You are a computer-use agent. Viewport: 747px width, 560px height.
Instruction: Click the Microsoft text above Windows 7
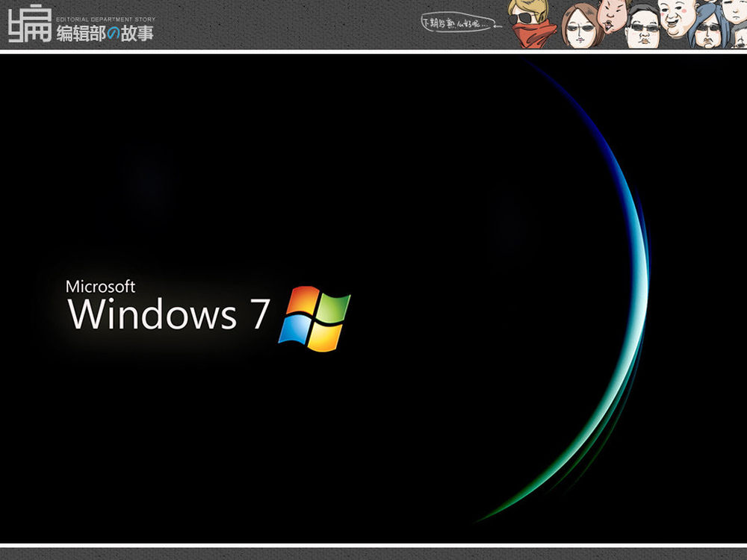[x=100, y=287]
